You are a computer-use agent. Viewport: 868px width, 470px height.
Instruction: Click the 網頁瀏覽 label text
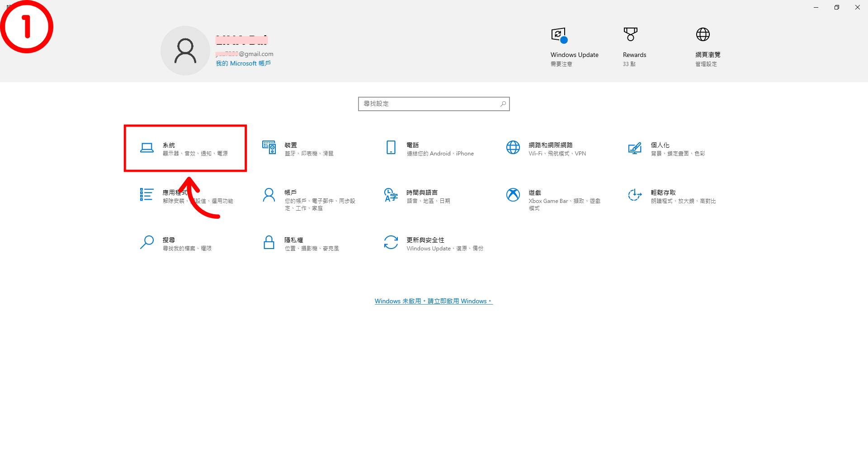click(708, 55)
